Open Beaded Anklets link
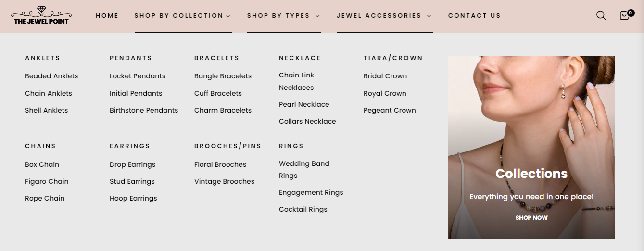Screen dimensions: 644x251 pyautogui.click(x=51, y=76)
